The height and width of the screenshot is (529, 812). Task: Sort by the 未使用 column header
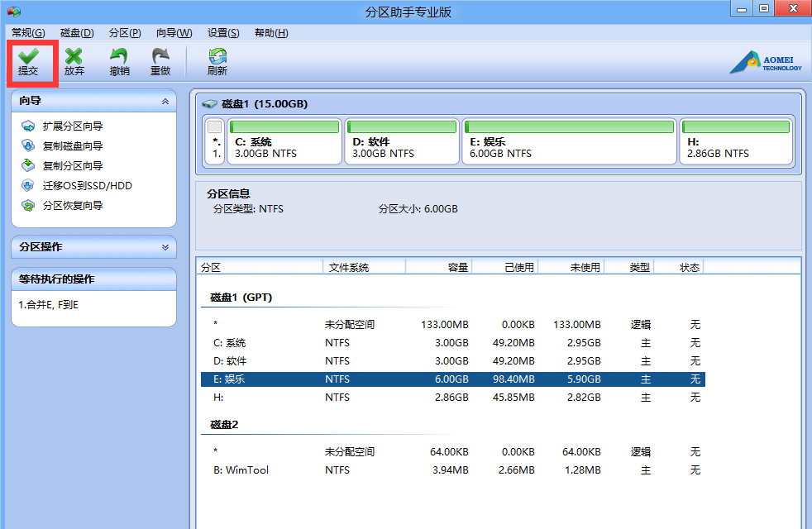571,267
